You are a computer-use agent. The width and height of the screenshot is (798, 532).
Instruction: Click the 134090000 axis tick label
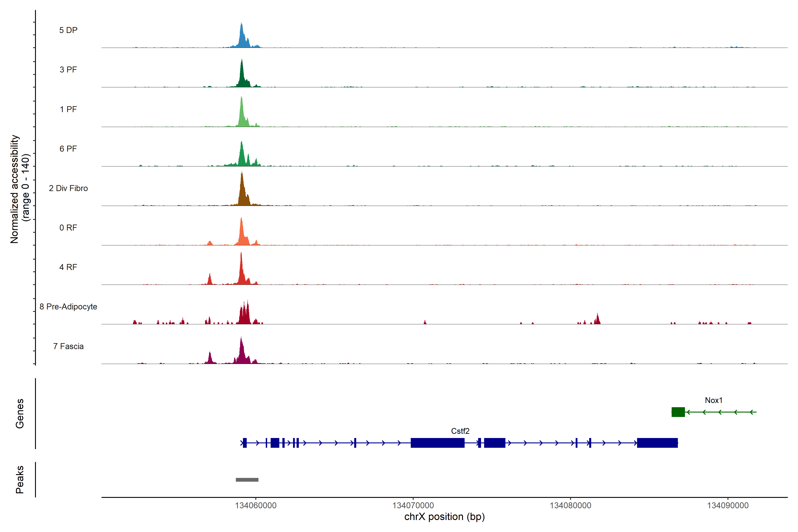point(728,506)
